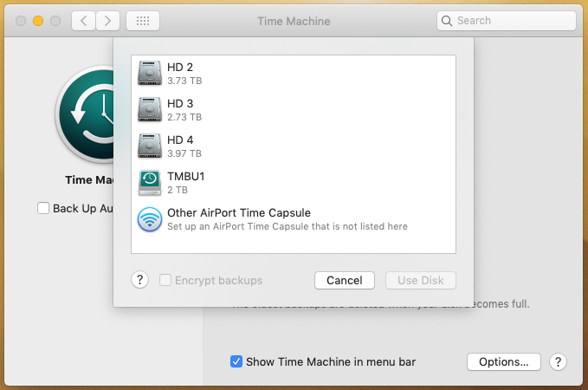The width and height of the screenshot is (588, 390).
Task: Click the "2.73 TB" size label
Action: coord(184,117)
